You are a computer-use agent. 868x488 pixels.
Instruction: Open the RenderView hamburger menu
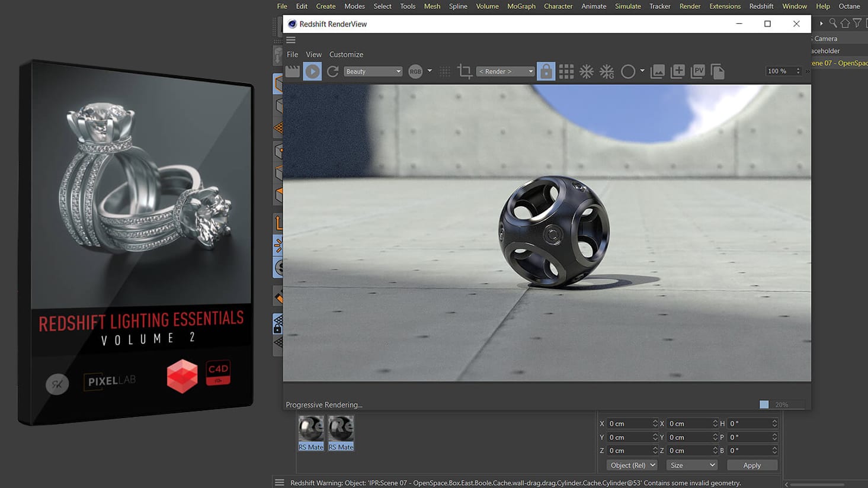tap(291, 40)
